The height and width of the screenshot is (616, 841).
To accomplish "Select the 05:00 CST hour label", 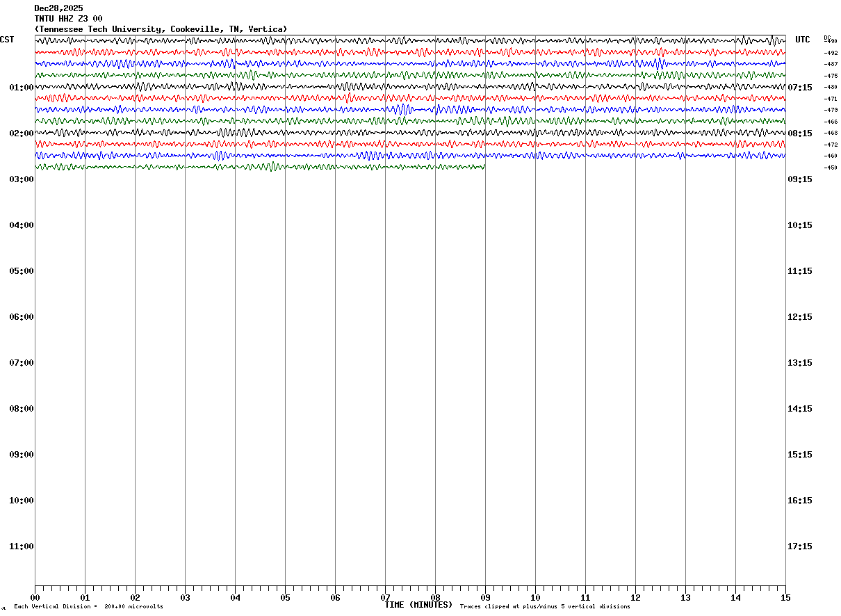I will [22, 271].
